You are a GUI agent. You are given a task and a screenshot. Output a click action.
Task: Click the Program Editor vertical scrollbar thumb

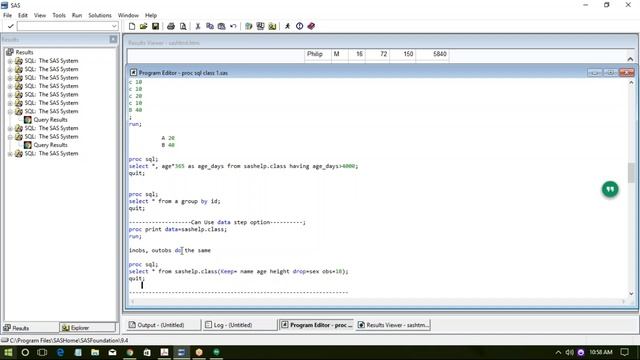click(631, 173)
